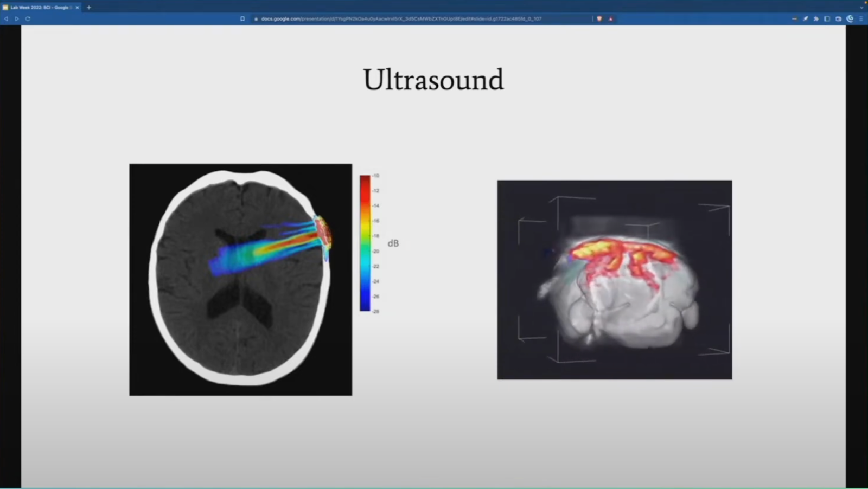The image size is (868, 489).
Task: Click the browser back arrow
Action: [6, 18]
